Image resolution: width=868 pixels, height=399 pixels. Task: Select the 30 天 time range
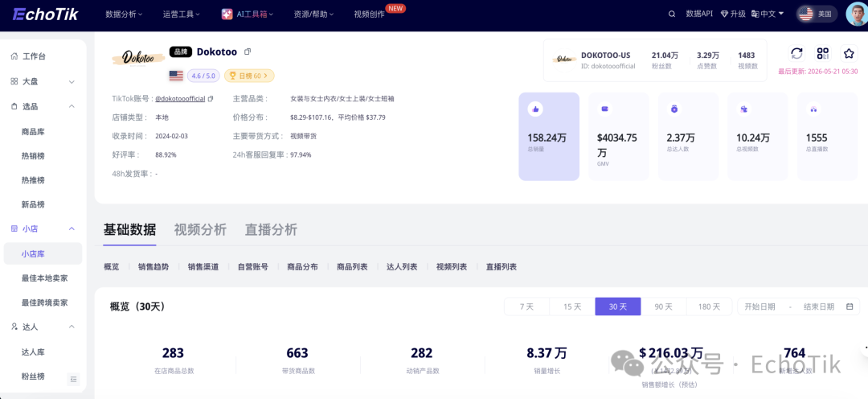pyautogui.click(x=618, y=306)
